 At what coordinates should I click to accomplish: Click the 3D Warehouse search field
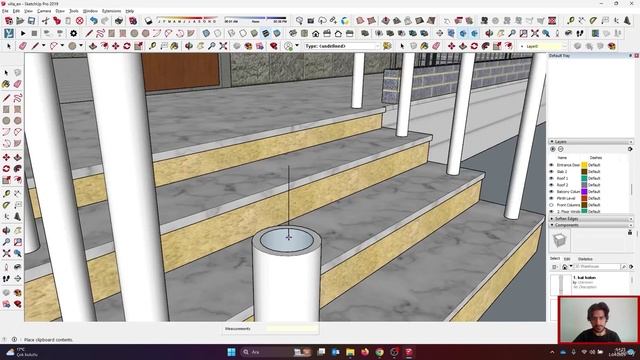[597, 267]
